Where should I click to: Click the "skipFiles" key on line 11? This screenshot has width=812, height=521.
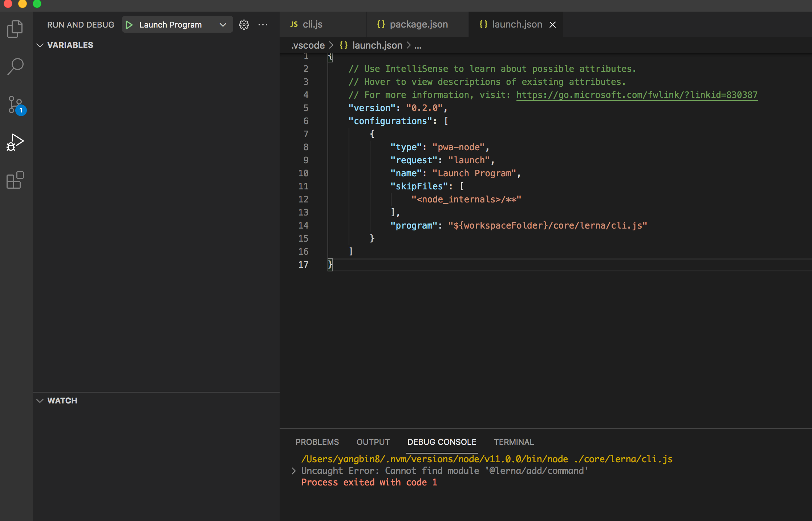[419, 186]
